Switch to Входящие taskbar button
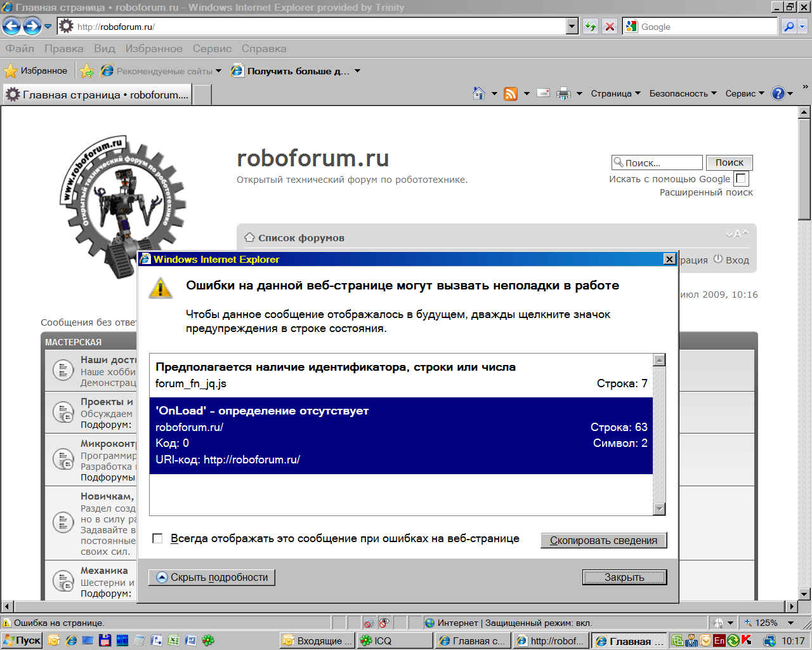Image resolution: width=812 pixels, height=650 pixels. click(x=318, y=640)
